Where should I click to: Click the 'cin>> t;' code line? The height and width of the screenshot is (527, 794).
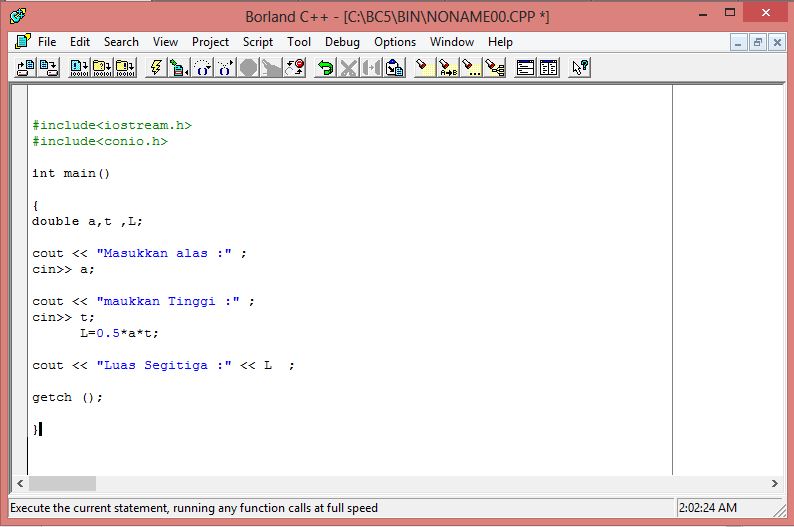point(63,317)
